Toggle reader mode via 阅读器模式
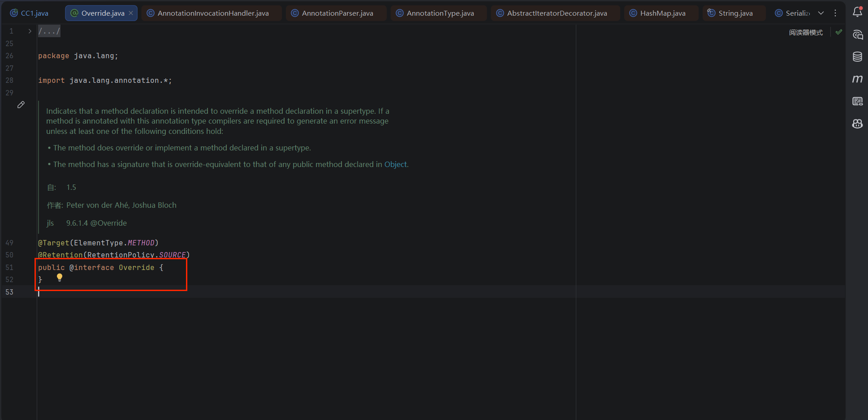This screenshot has height=420, width=868. pyautogui.click(x=806, y=32)
